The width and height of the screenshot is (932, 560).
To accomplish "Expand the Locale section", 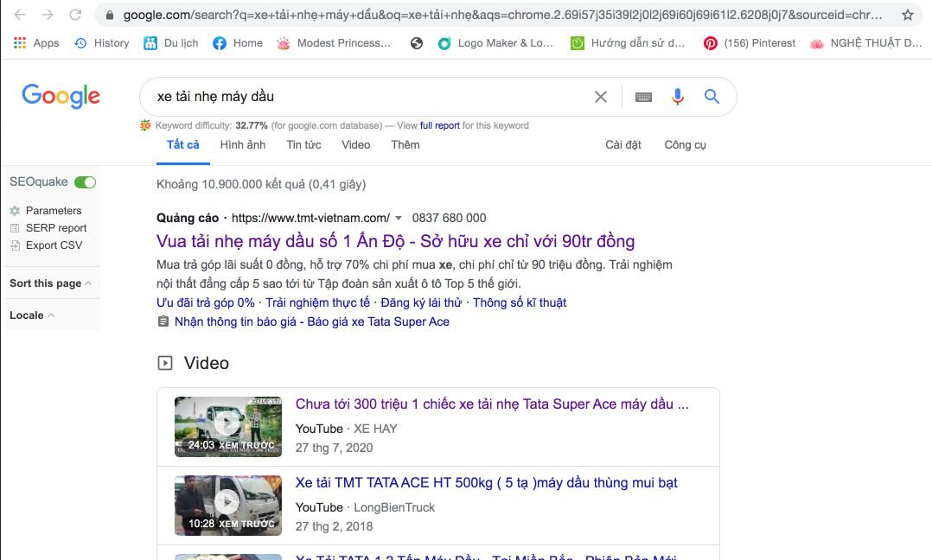I will 32,315.
